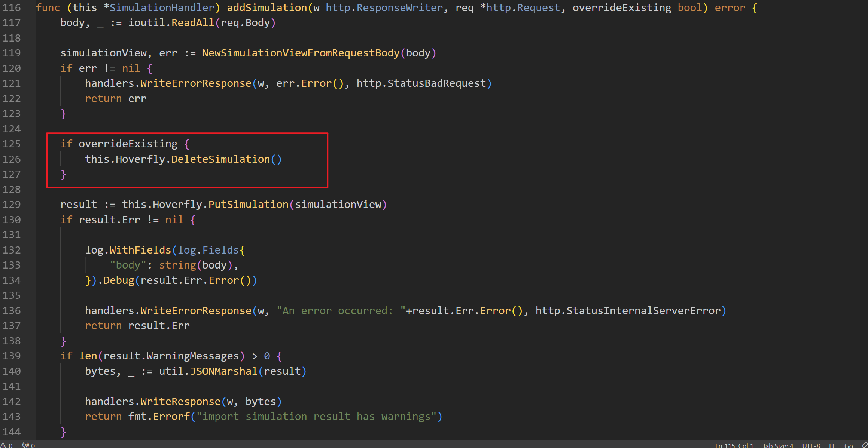Open the warnings count in the status bar

tap(6, 445)
